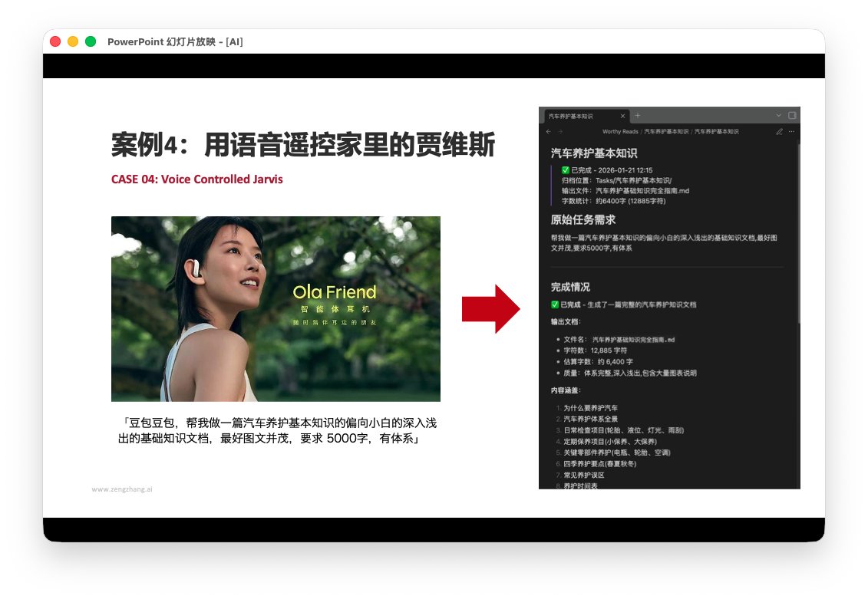Screen dimensions: 868x599
Task: Click the green full-screen window button
Action: (91, 41)
